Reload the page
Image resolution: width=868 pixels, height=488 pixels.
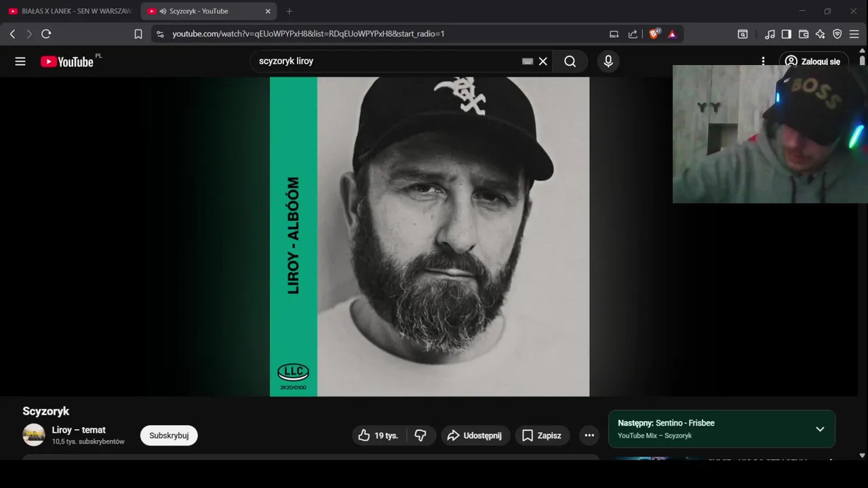tap(46, 34)
